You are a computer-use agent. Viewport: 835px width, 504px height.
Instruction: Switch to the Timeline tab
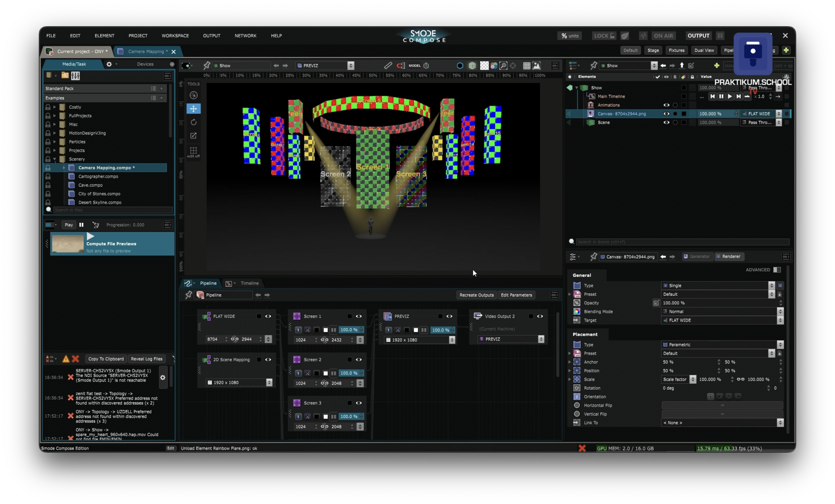coord(250,283)
